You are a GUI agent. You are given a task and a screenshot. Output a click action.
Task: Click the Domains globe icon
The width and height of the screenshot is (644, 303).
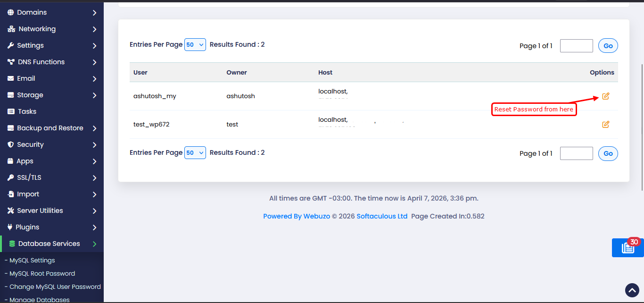[11, 12]
